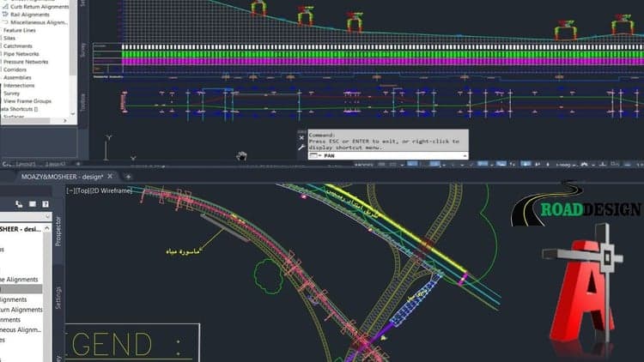Click lower toolspace panorama toolbar icon
This screenshot has height=362, width=644.
click(x=33, y=204)
